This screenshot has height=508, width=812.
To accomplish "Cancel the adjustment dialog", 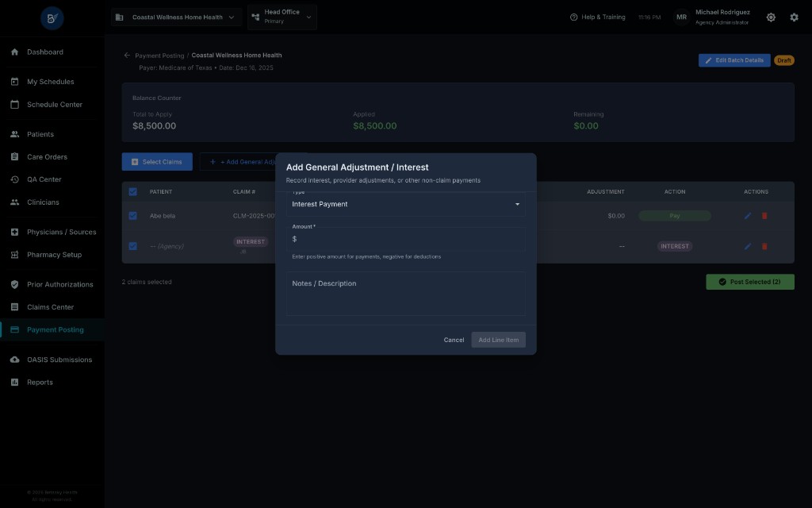I will pyautogui.click(x=454, y=340).
